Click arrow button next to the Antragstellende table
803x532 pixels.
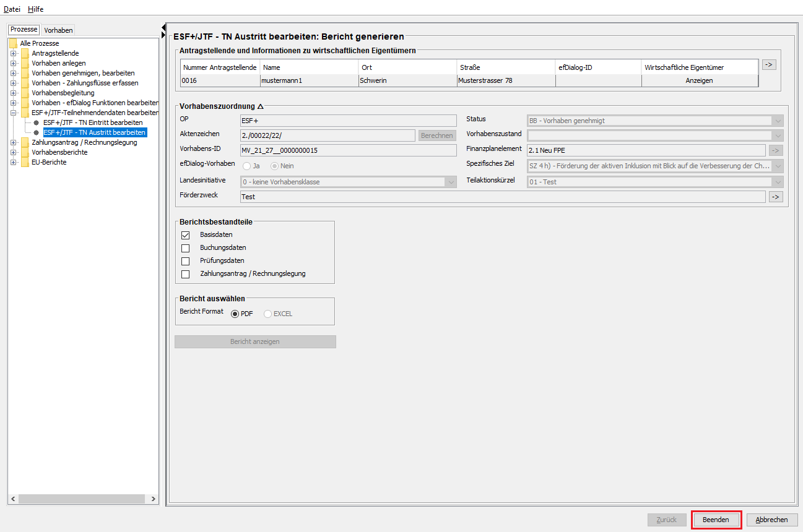click(769, 64)
